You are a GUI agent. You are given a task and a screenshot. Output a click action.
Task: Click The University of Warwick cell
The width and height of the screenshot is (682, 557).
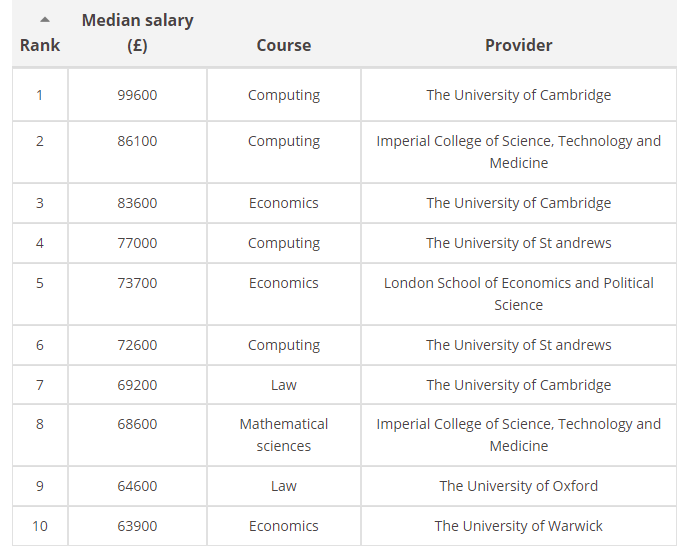tap(518, 526)
